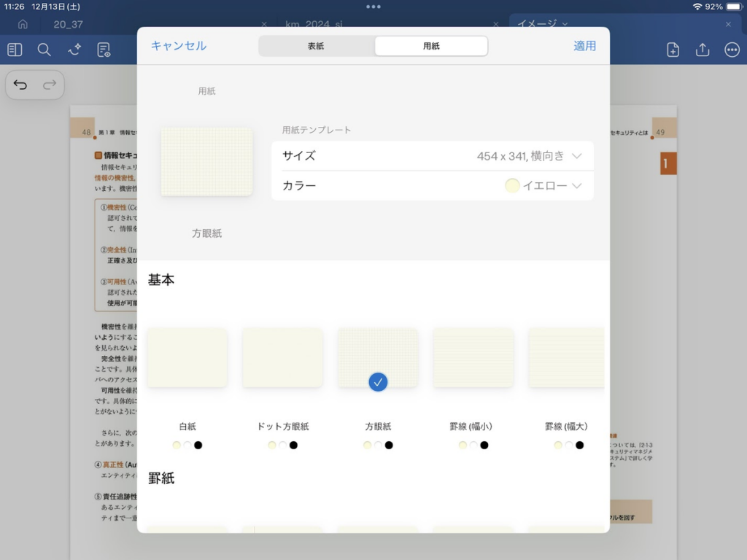Expand the イメージ tab chevron
This screenshot has width=747, height=560.
[565, 24]
